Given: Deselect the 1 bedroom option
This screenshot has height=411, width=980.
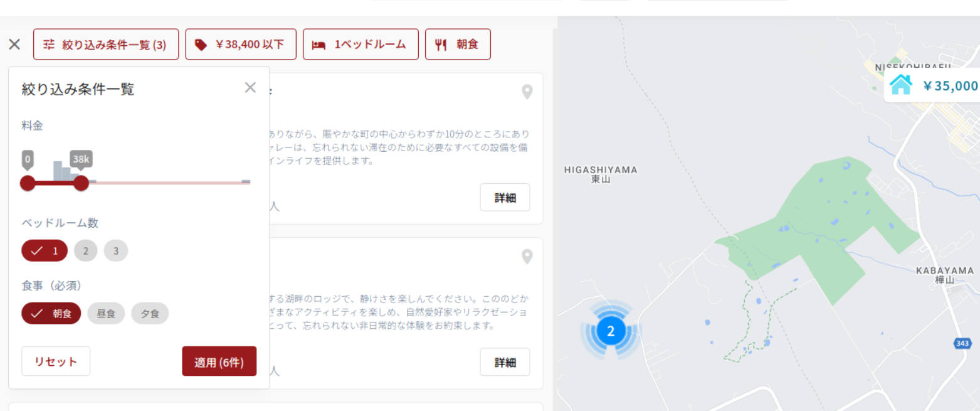Looking at the screenshot, I should click(45, 251).
